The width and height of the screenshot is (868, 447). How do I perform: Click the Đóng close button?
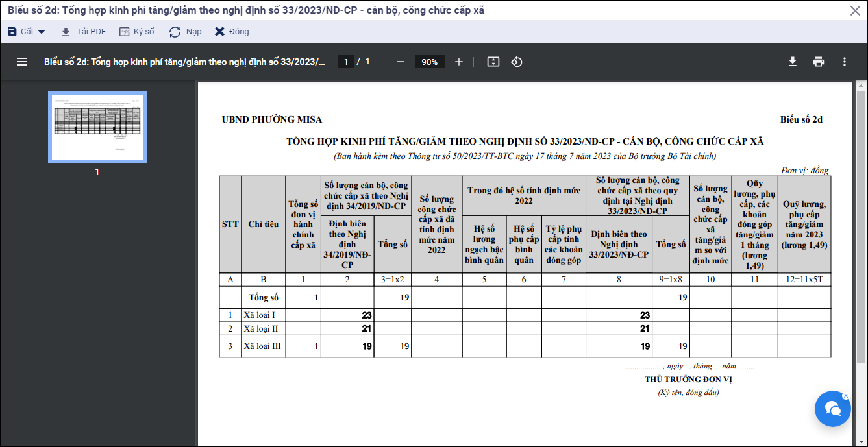[232, 32]
